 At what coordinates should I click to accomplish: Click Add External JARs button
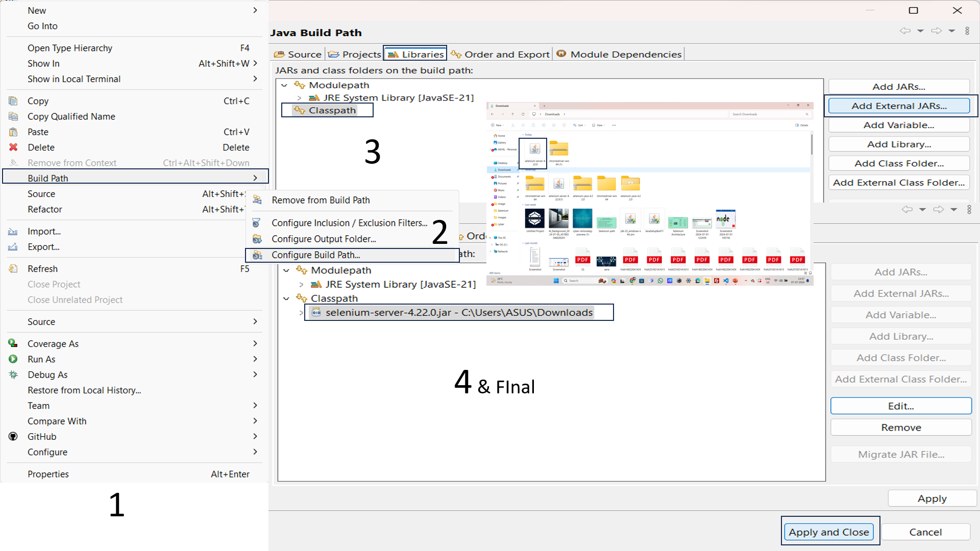click(898, 106)
